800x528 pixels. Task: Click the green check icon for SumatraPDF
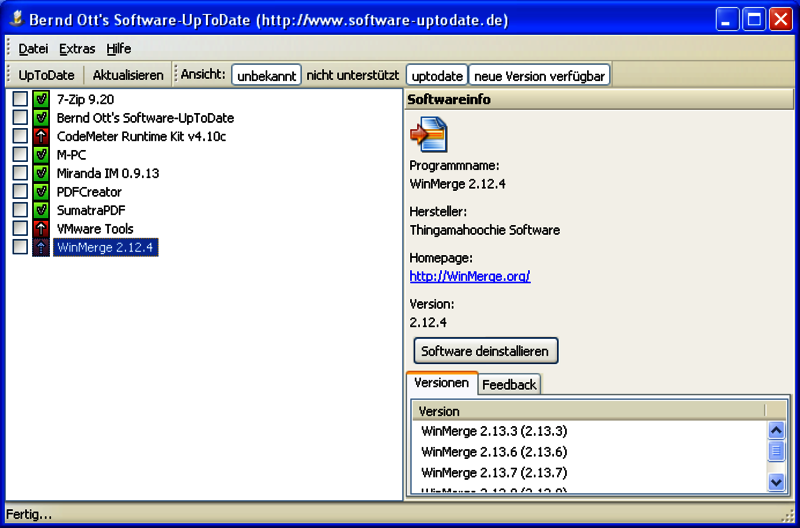(41, 210)
